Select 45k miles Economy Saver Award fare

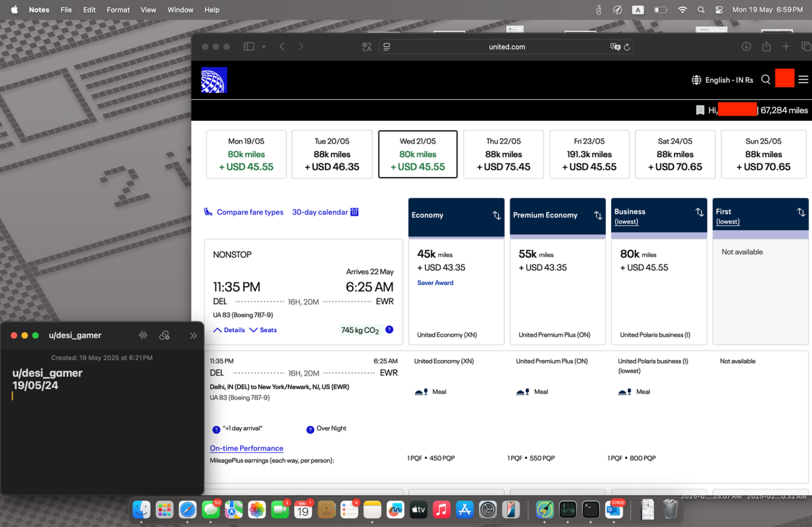456,292
